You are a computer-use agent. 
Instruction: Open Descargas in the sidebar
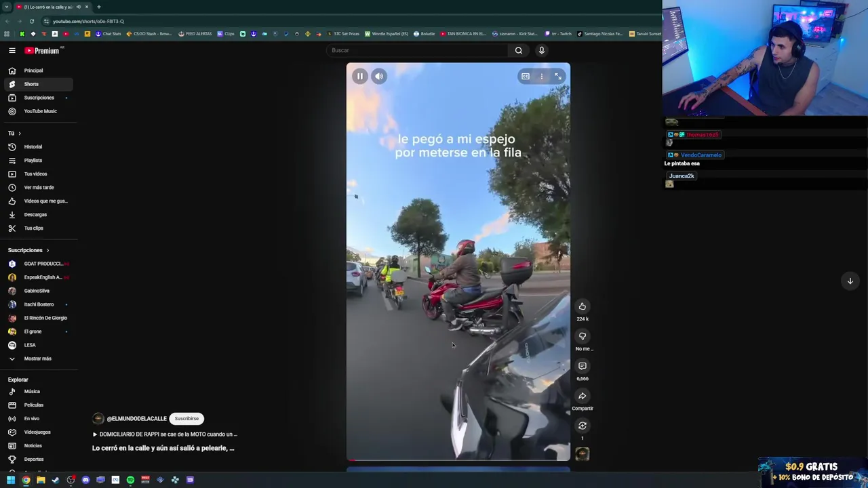(37, 215)
